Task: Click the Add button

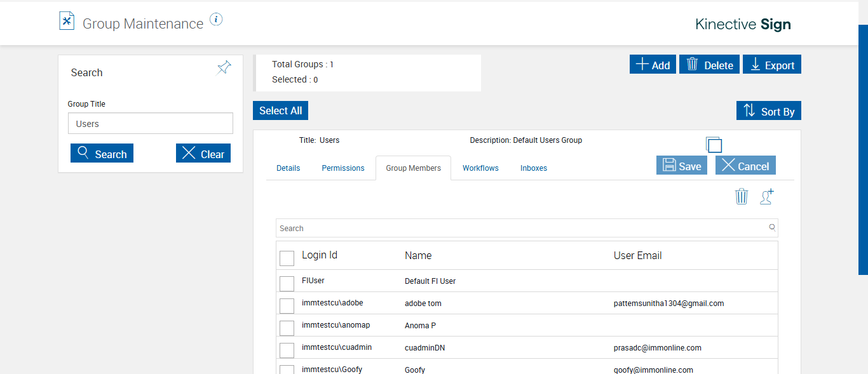Action: point(653,64)
